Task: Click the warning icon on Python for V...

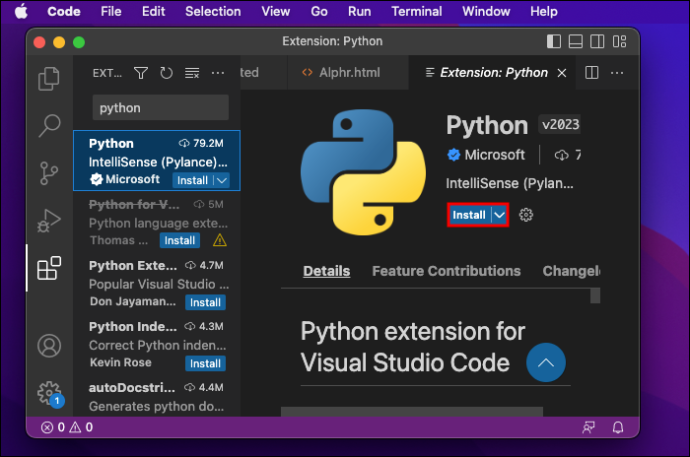Action: point(220,240)
